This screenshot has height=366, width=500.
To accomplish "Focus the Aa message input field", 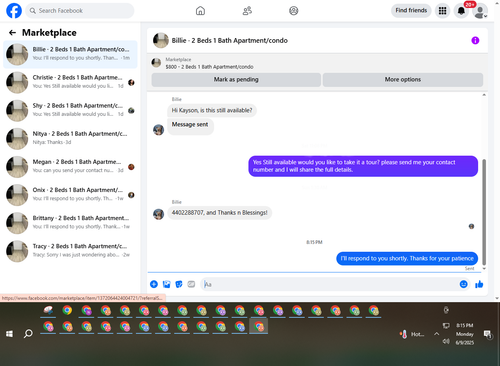I will pos(329,284).
